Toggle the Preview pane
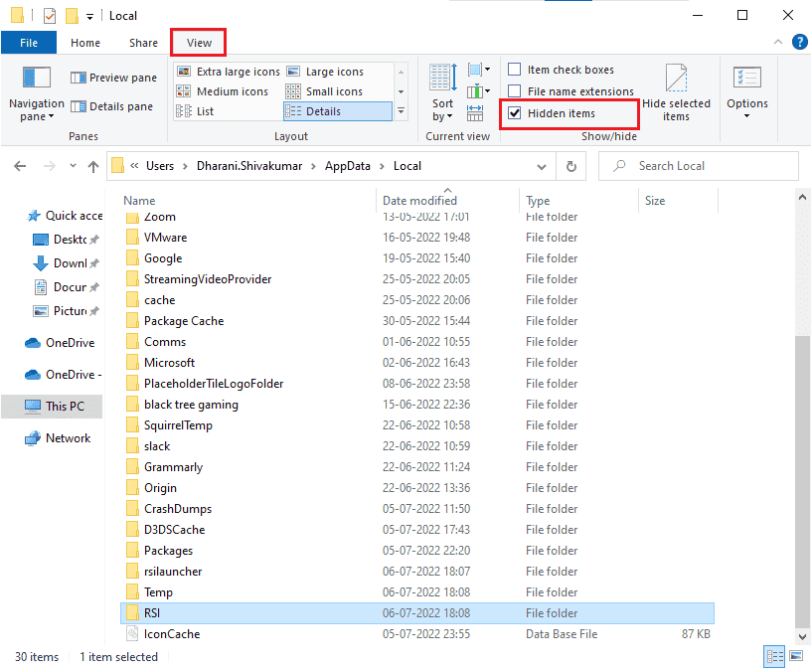This screenshot has height=669, width=812. pyautogui.click(x=113, y=78)
